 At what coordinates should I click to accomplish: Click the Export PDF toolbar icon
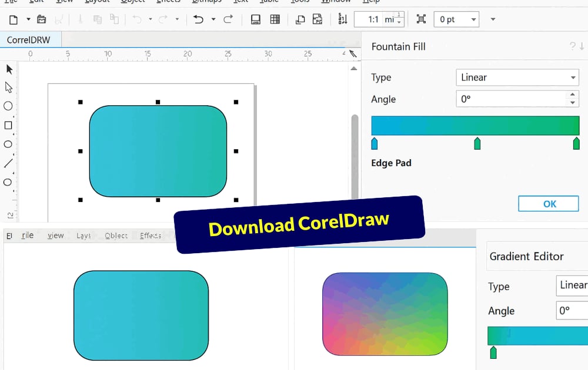(318, 19)
